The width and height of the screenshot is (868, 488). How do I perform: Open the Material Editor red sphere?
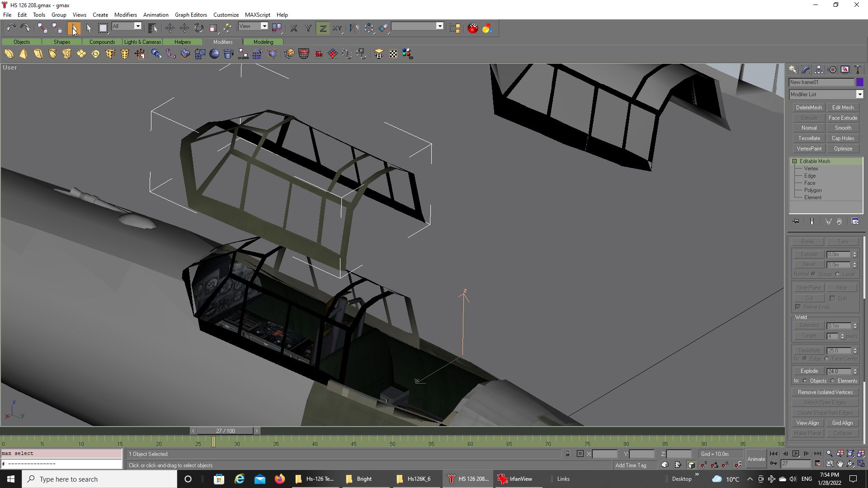click(472, 28)
